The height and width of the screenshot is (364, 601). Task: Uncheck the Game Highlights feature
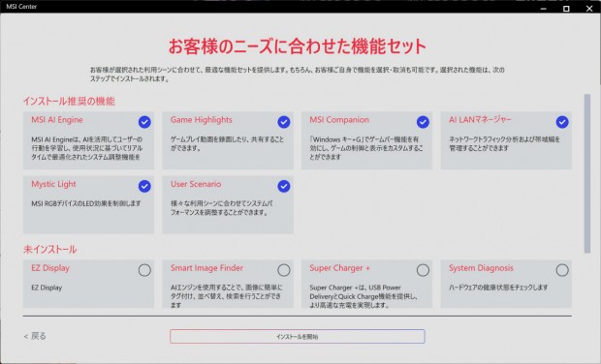(284, 122)
